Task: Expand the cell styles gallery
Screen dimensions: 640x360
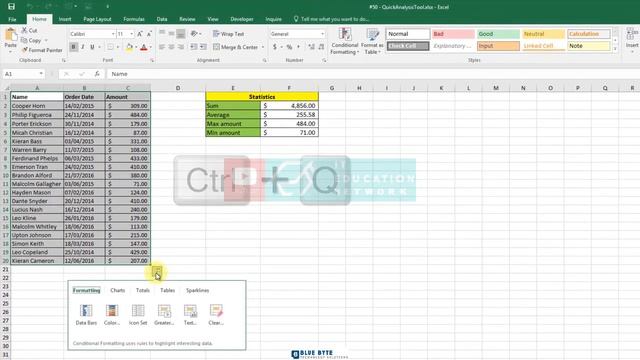Action: click(615, 49)
